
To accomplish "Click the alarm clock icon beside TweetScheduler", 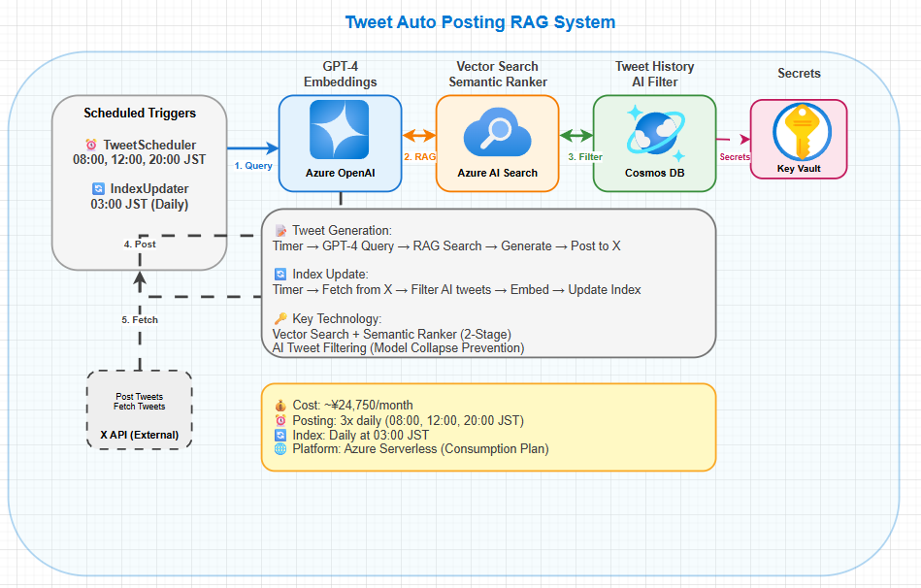I will pos(91,145).
